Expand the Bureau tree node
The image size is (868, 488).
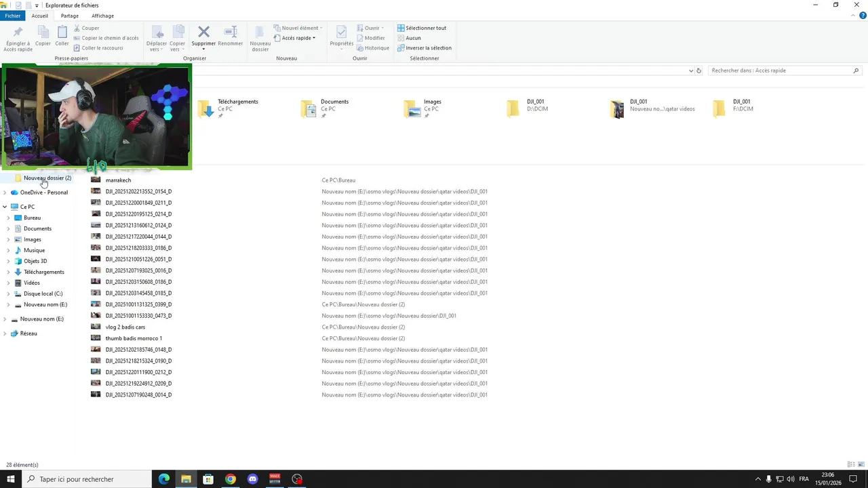(x=8, y=218)
